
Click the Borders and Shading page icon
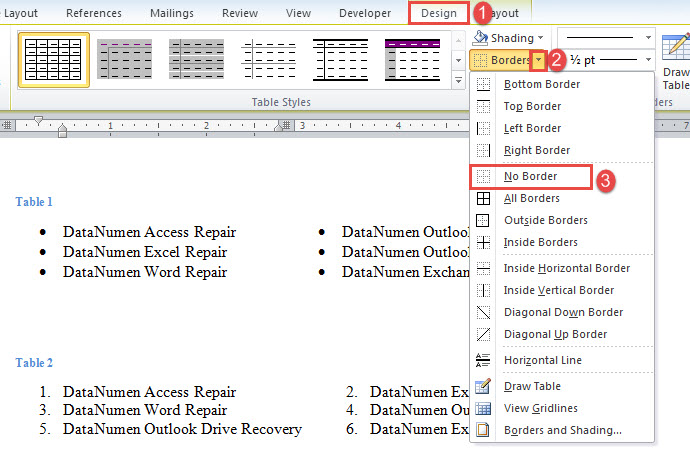(483, 429)
